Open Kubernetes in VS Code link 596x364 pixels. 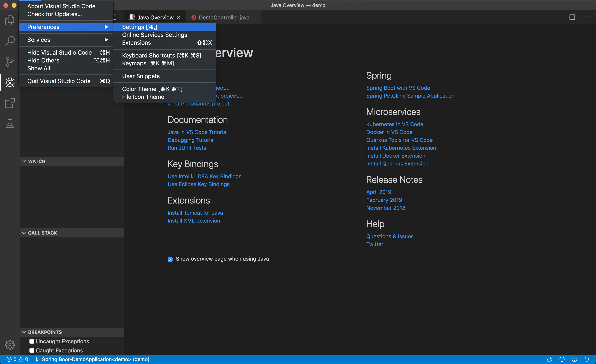point(394,124)
